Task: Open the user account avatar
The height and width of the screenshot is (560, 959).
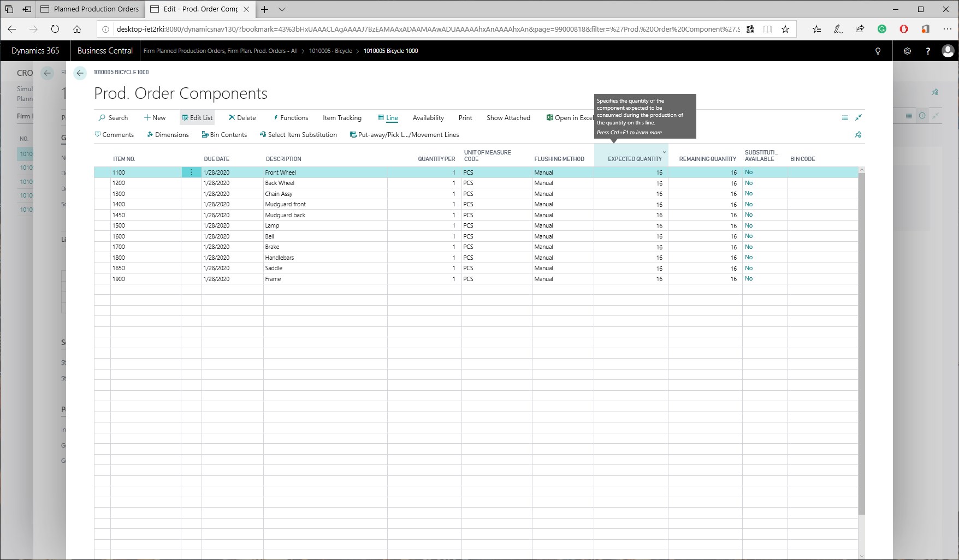Action: [x=948, y=51]
